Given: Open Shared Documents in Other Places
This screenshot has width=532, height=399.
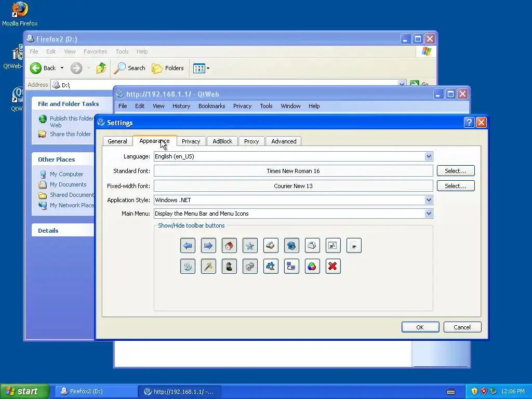Looking at the screenshot, I should (72, 195).
